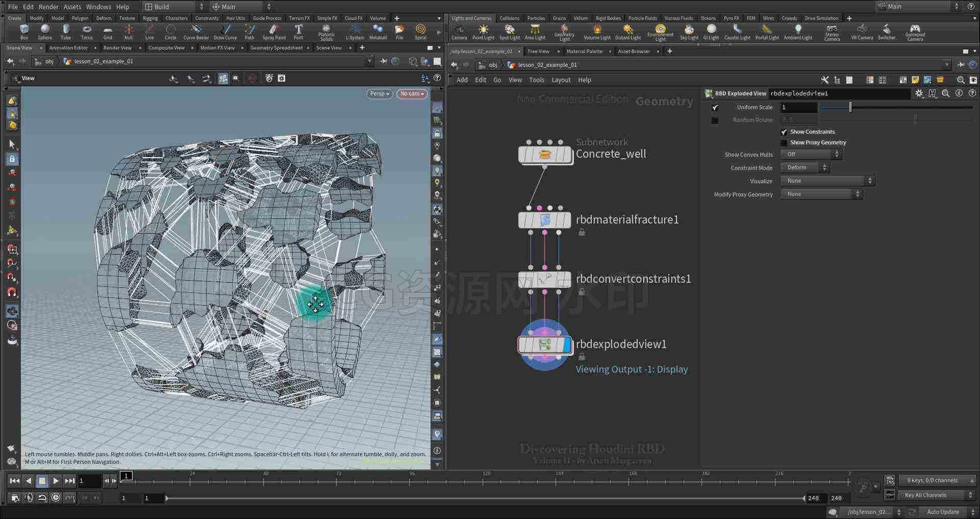Click the node name field rbdexplodedview1
This screenshot has height=519, width=980.
coord(839,93)
